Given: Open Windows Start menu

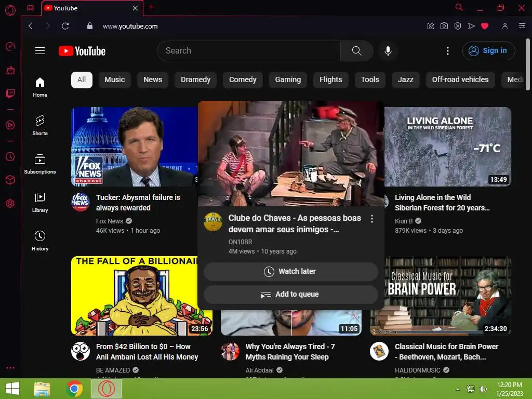Looking at the screenshot, I should coord(12,389).
